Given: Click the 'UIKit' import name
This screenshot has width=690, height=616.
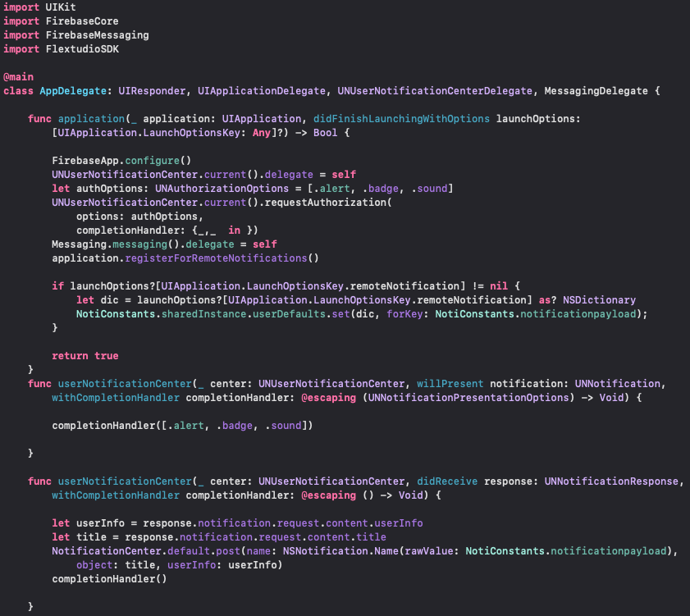Looking at the screenshot, I should point(61,7).
